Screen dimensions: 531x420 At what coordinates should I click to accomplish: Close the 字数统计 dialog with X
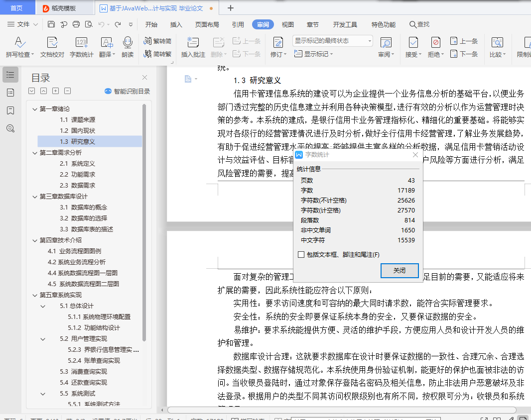pyautogui.click(x=415, y=155)
